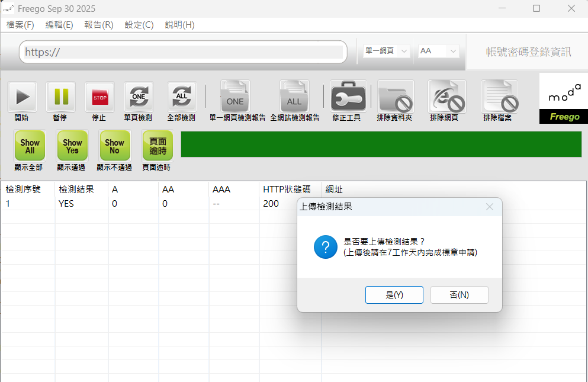Open the 修正工具 toolbox icon

(x=348, y=97)
